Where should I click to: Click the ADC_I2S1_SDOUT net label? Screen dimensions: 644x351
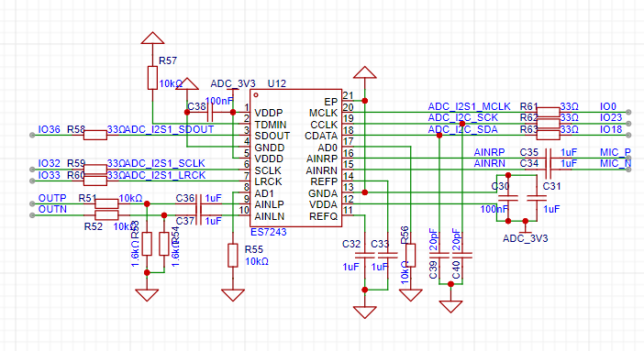[169, 130]
